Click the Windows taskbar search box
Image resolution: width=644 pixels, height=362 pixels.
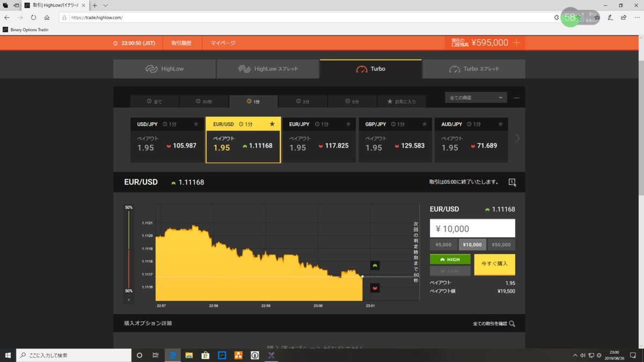pyautogui.click(x=74, y=355)
